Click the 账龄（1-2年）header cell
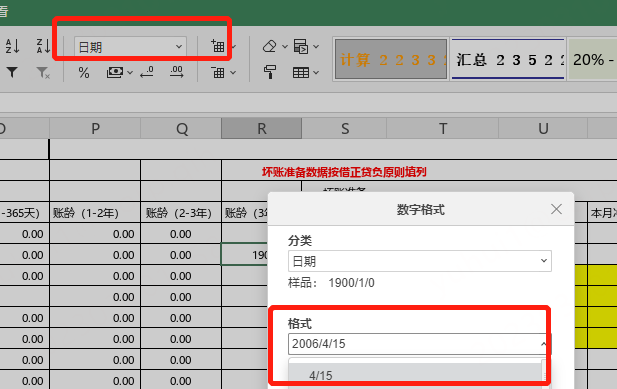This screenshot has height=389, width=617. click(95, 213)
